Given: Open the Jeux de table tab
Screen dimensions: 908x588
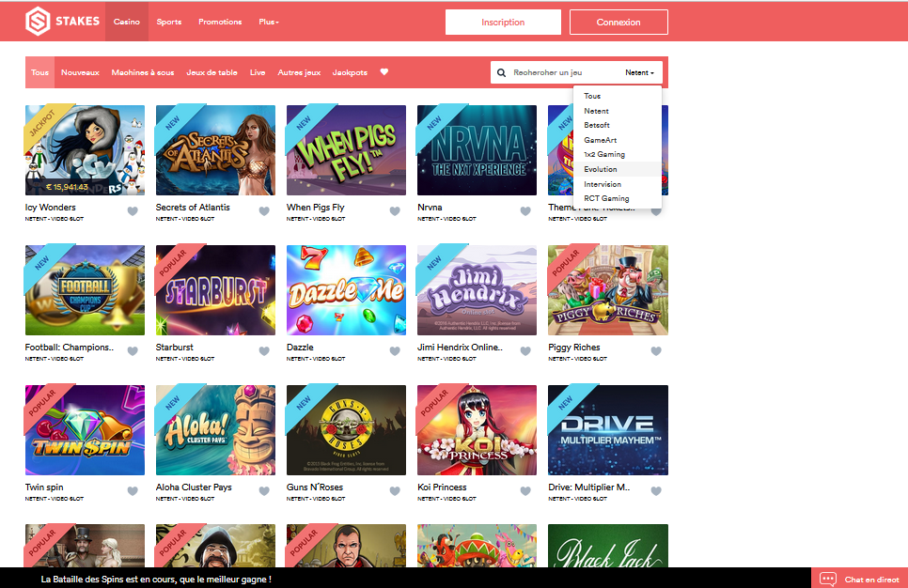Looking at the screenshot, I should (x=211, y=72).
